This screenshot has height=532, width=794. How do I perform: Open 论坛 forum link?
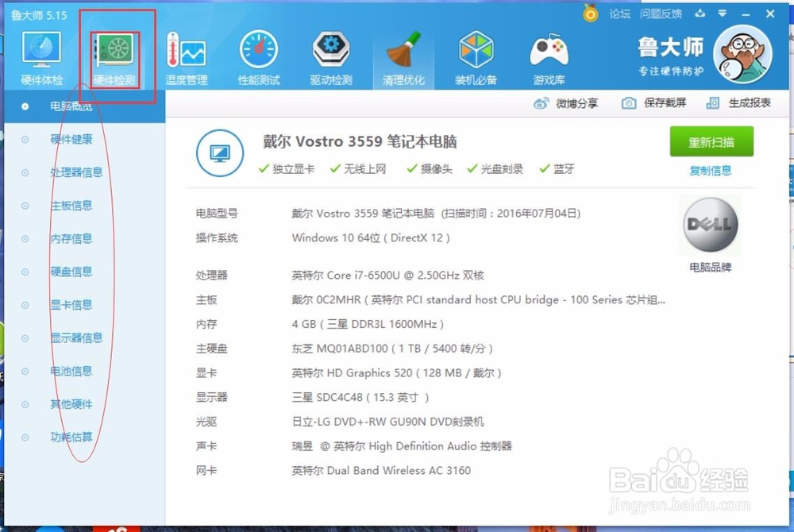click(x=620, y=14)
